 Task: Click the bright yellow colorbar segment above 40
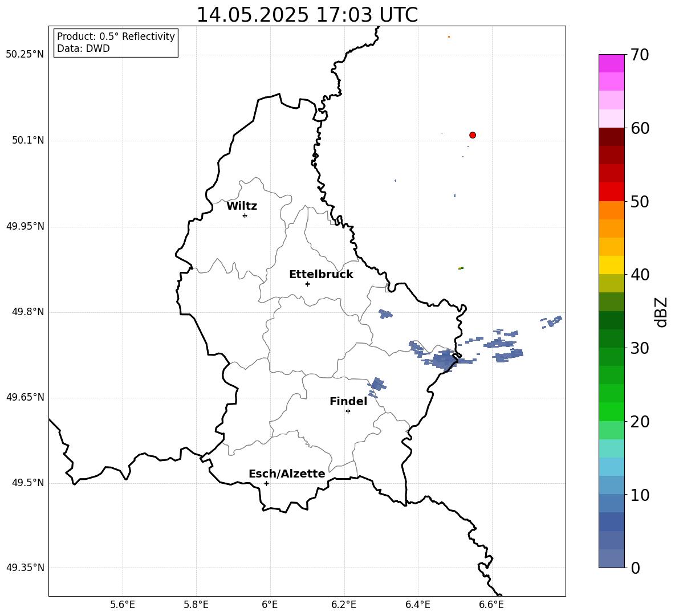(611, 265)
